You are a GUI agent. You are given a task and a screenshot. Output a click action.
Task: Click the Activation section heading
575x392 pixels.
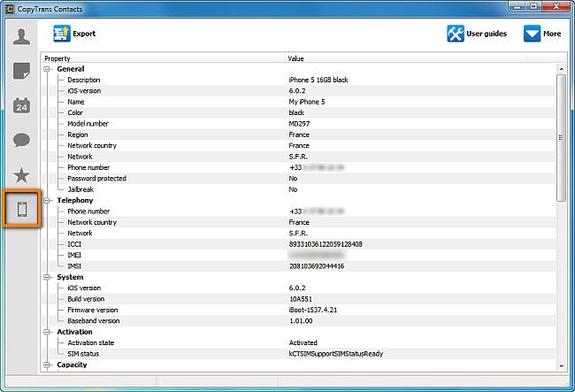click(74, 332)
